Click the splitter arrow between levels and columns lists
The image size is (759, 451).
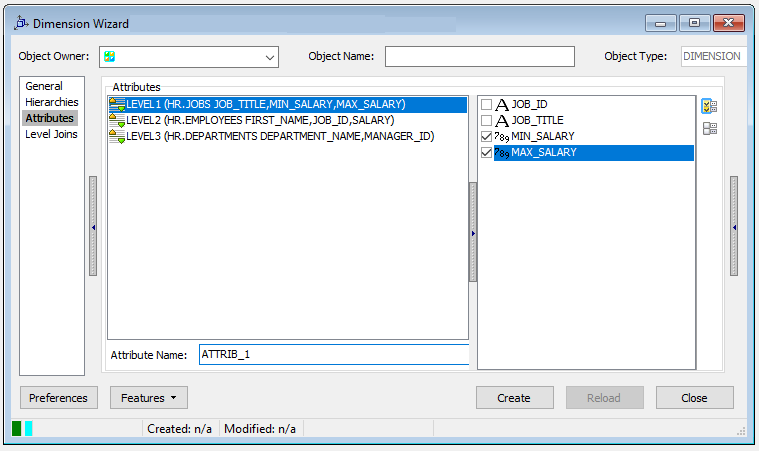click(473, 233)
